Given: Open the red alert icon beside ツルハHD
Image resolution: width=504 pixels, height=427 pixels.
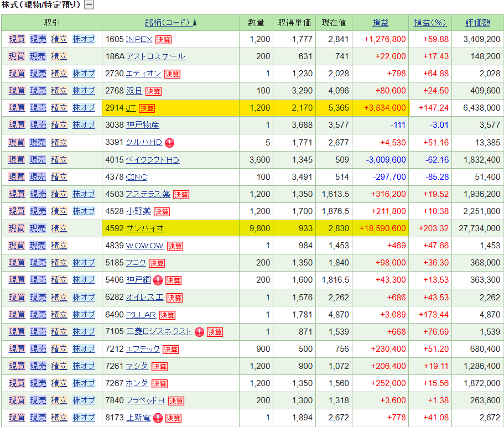Looking at the screenshot, I should click(169, 143).
